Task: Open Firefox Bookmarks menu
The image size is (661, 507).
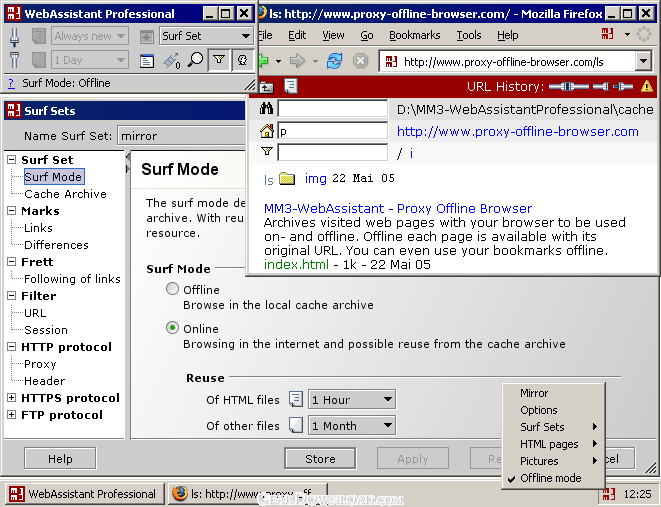Action: [x=414, y=35]
